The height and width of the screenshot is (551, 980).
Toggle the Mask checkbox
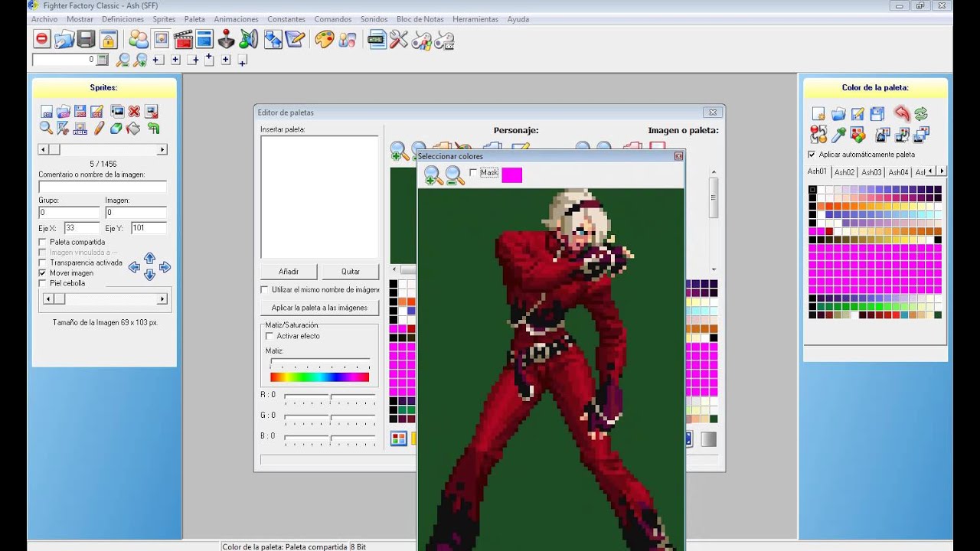click(x=473, y=172)
